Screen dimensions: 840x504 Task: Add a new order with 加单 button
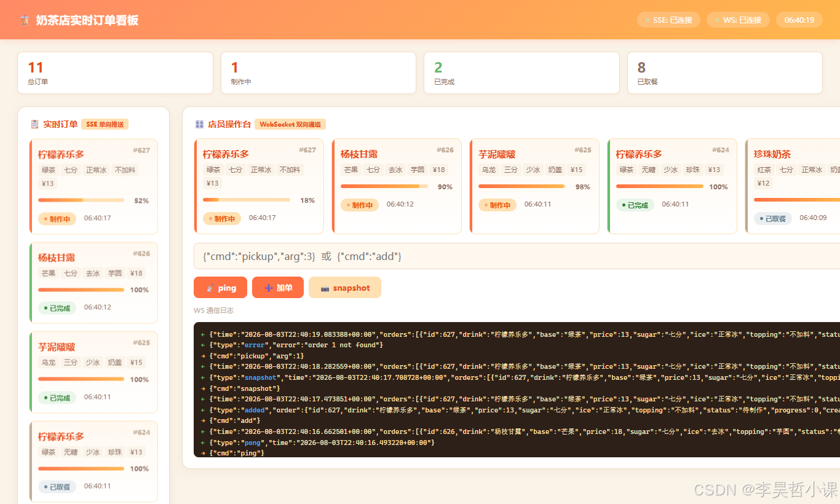[x=278, y=288]
